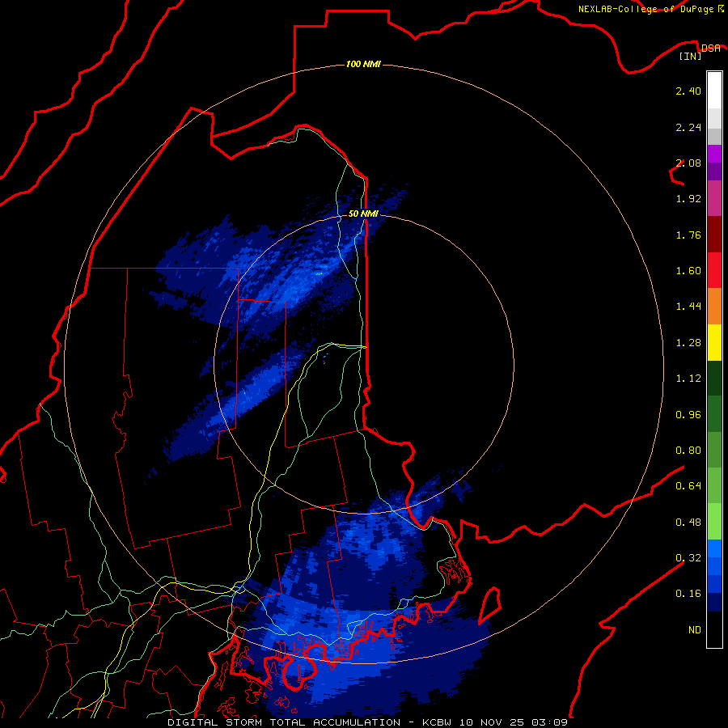Pick the navy blue swatch above ND
728x728 pixels.
click(x=714, y=603)
